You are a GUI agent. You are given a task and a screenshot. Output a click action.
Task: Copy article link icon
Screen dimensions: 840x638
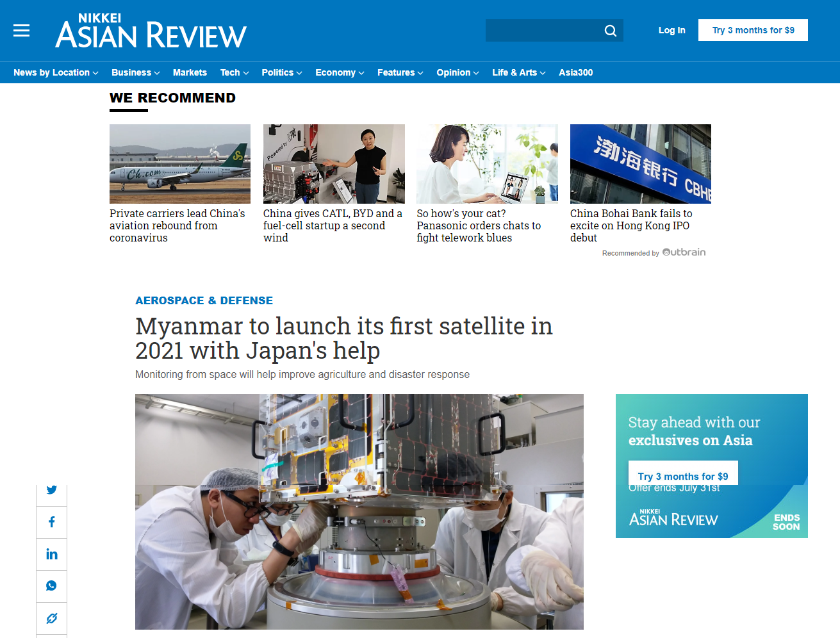click(52, 618)
